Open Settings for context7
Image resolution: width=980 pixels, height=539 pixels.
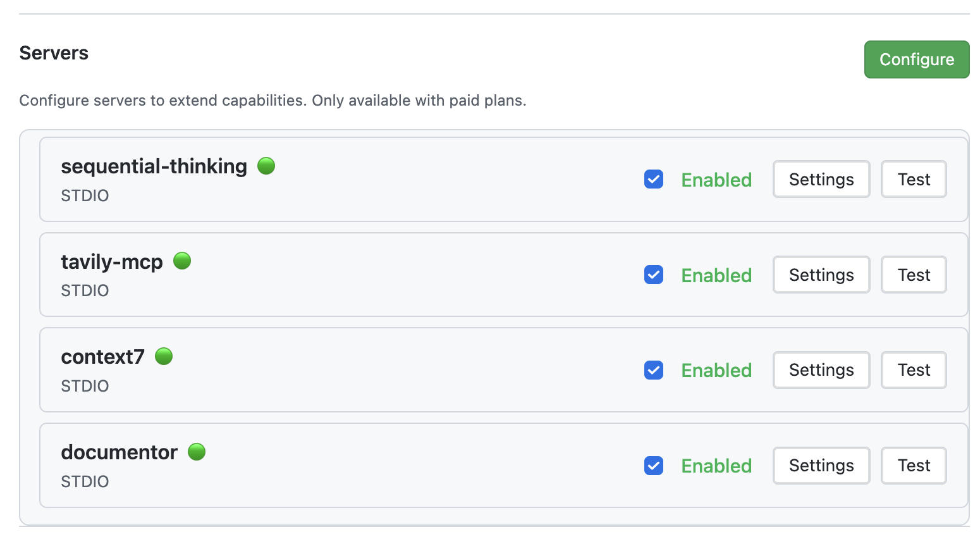click(x=821, y=370)
